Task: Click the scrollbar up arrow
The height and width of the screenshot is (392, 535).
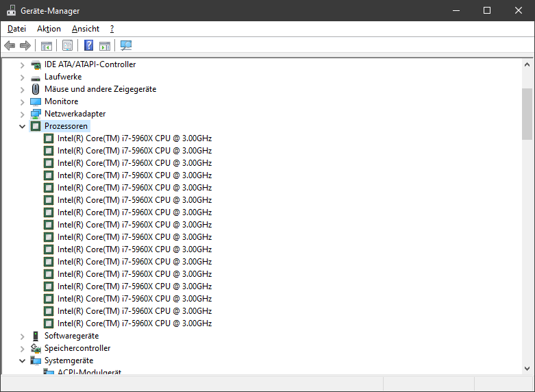Action: 527,64
